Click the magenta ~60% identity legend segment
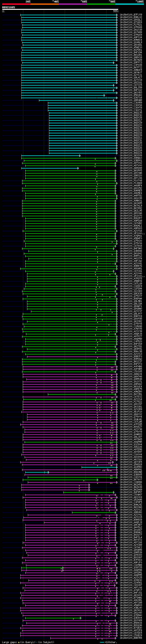The height and width of the screenshot is (644, 146). 73,4
